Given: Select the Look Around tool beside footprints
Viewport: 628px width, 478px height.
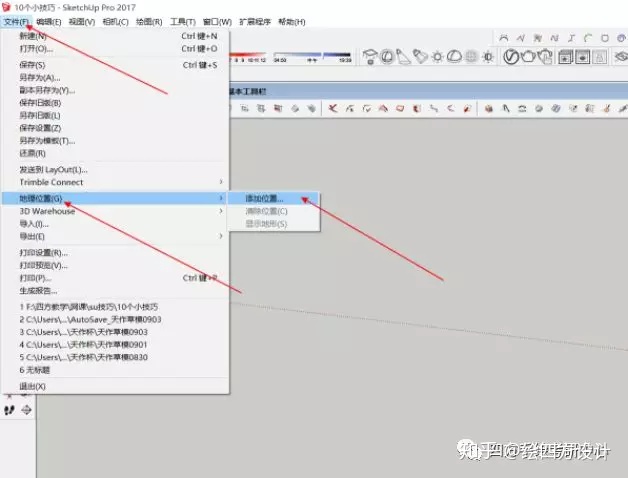Looking at the screenshot, I should click(x=26, y=410).
